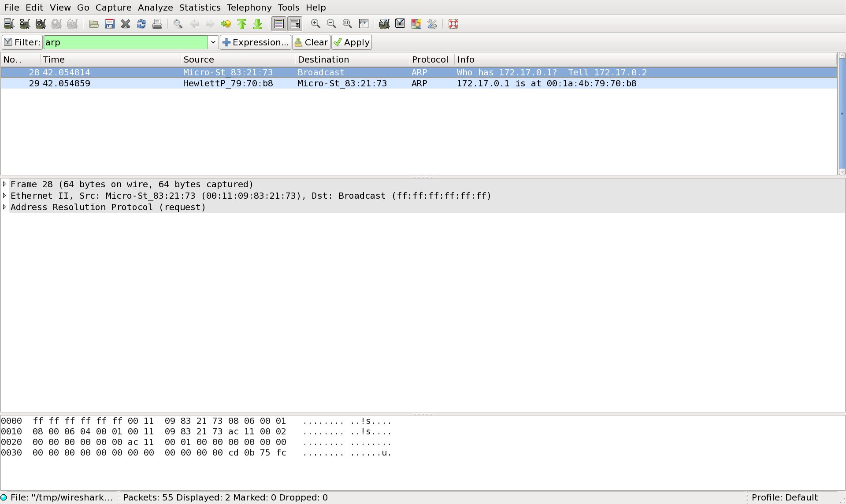The width and height of the screenshot is (846, 504).
Task: Toggle packet list colorizing
Action: 279,24
